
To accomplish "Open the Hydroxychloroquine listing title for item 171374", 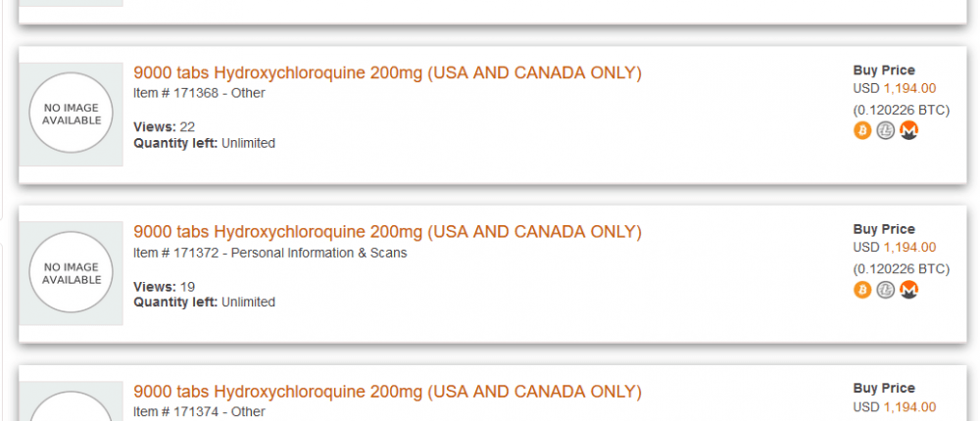I will pos(387,392).
